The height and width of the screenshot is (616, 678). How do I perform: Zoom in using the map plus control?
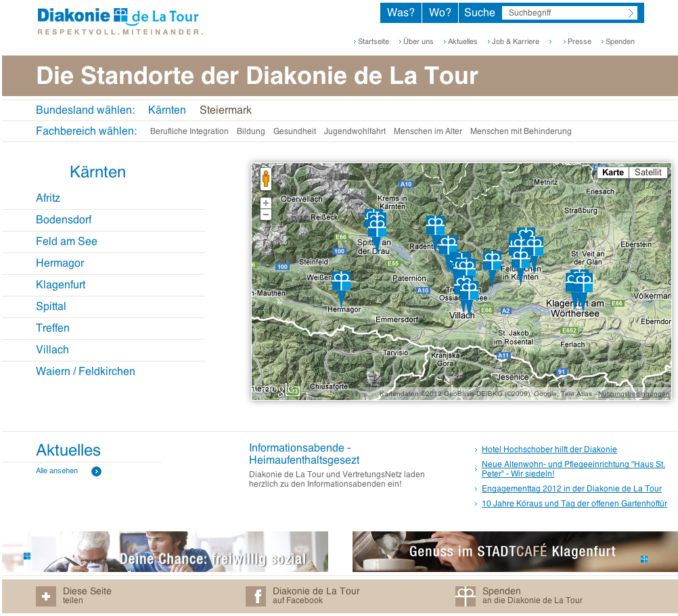[266, 202]
